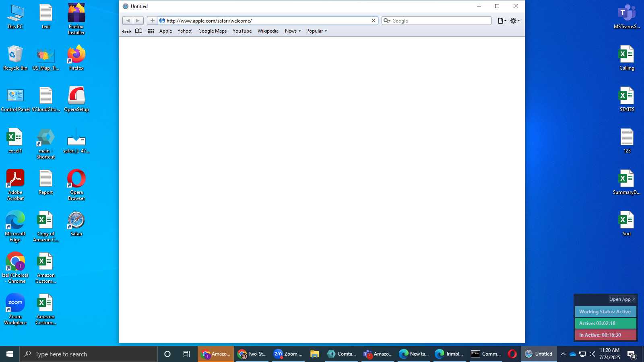Select Adobe Acrobat desktop shortcut
This screenshot has height=362, width=644.
tap(15, 185)
